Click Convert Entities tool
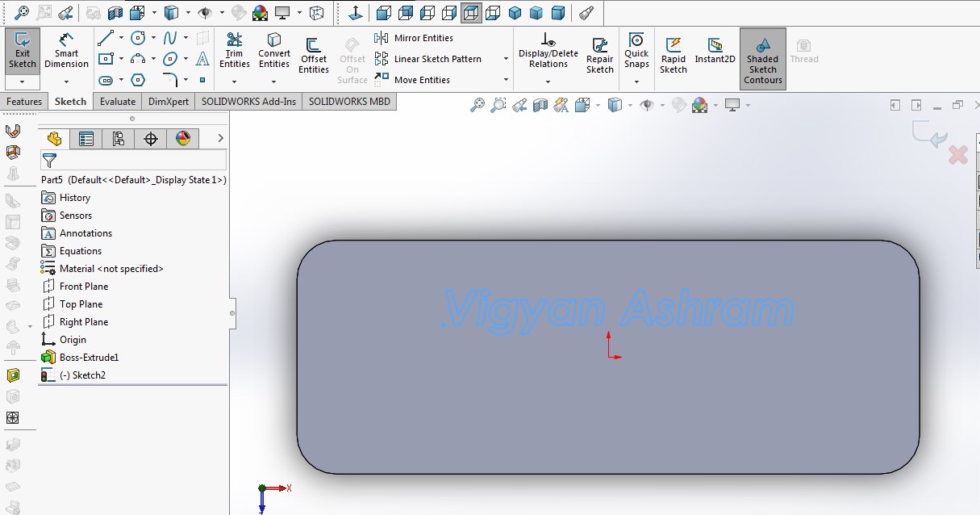Screen dimensions: 980x515 [274, 51]
